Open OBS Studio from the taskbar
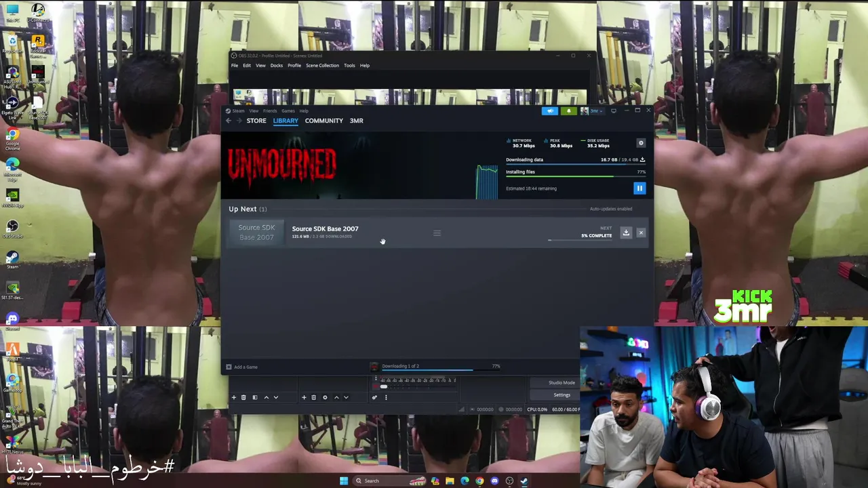The image size is (868, 488). tap(509, 481)
